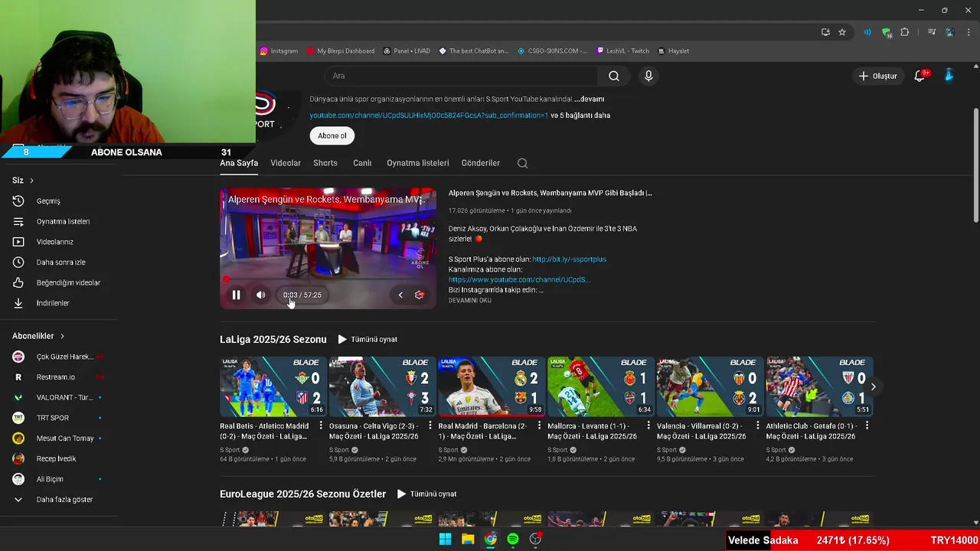
Task: Open Windows Start menu
Action: pos(445,539)
